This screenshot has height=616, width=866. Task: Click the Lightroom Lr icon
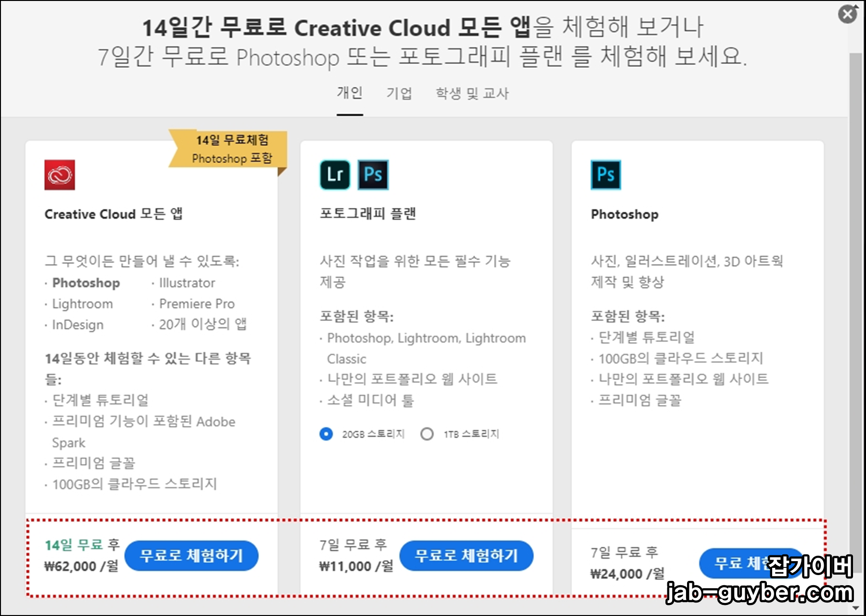point(335,175)
